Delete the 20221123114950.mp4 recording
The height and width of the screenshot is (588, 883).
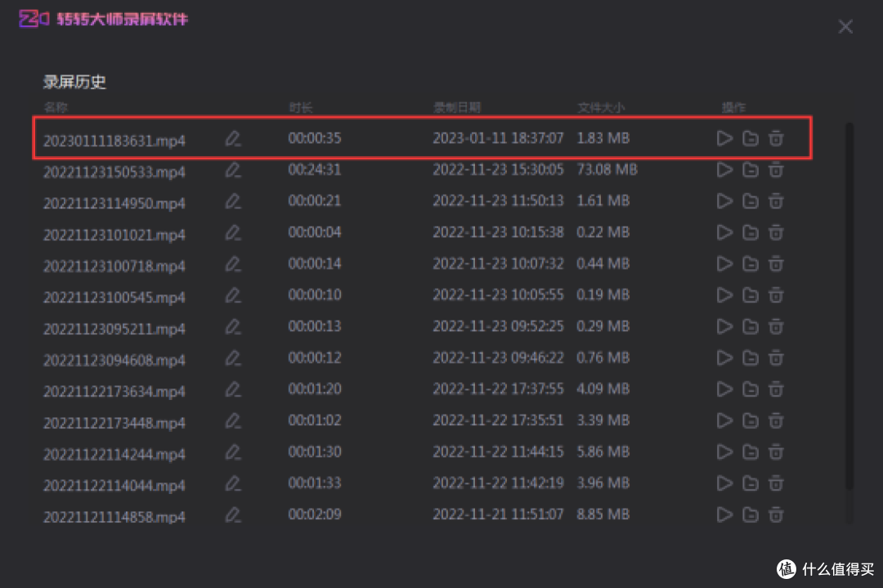775,201
